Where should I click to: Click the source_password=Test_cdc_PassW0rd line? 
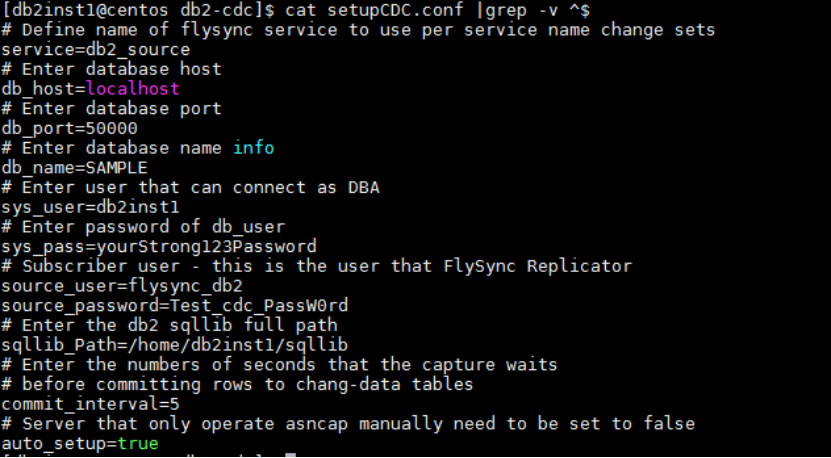pos(175,306)
